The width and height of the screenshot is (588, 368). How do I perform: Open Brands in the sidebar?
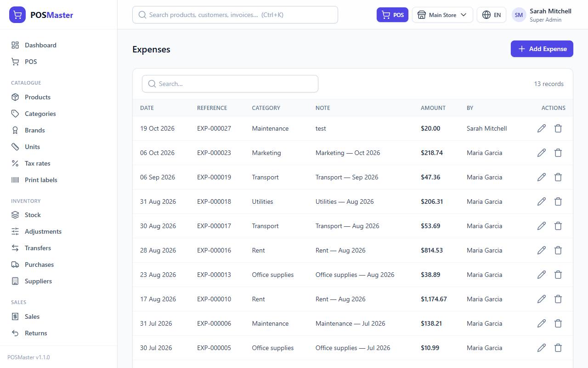[58, 130]
